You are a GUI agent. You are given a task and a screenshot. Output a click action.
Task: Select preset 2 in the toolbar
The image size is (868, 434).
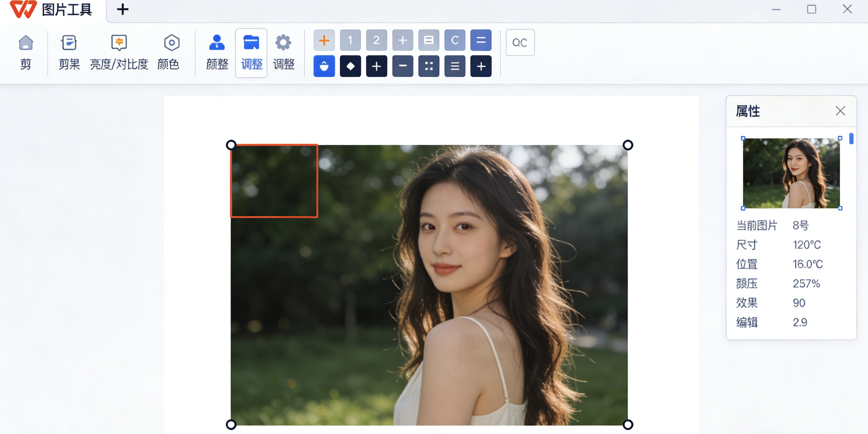pyautogui.click(x=376, y=40)
